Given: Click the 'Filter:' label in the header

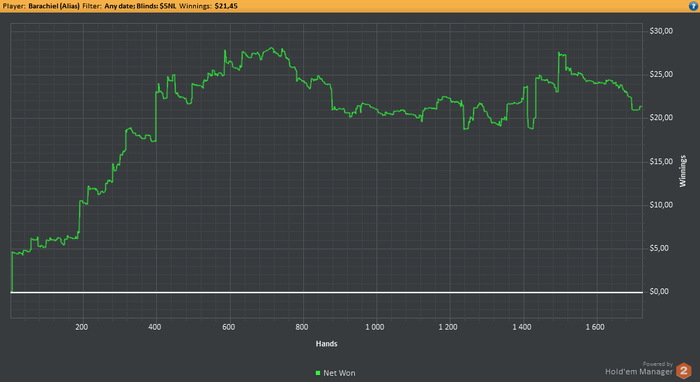Looking at the screenshot, I should 92,6.
